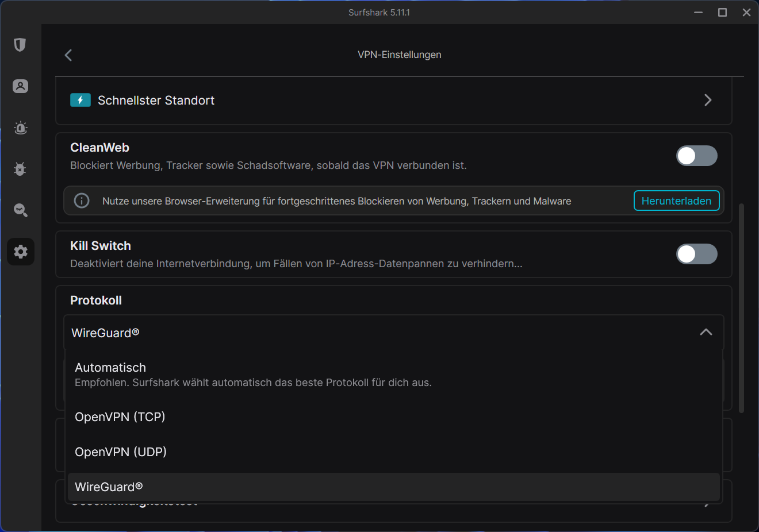Click the browser extension notice text
The width and height of the screenshot is (759, 532).
pyautogui.click(x=337, y=201)
